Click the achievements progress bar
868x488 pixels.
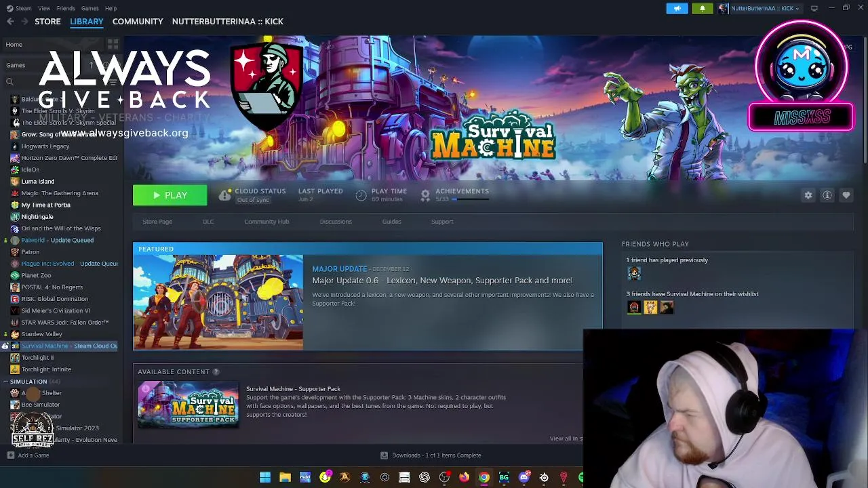click(x=471, y=199)
